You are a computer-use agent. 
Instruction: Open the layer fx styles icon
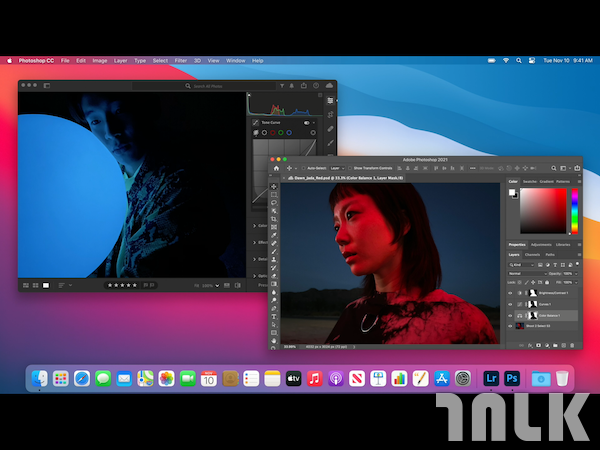[x=530, y=345]
